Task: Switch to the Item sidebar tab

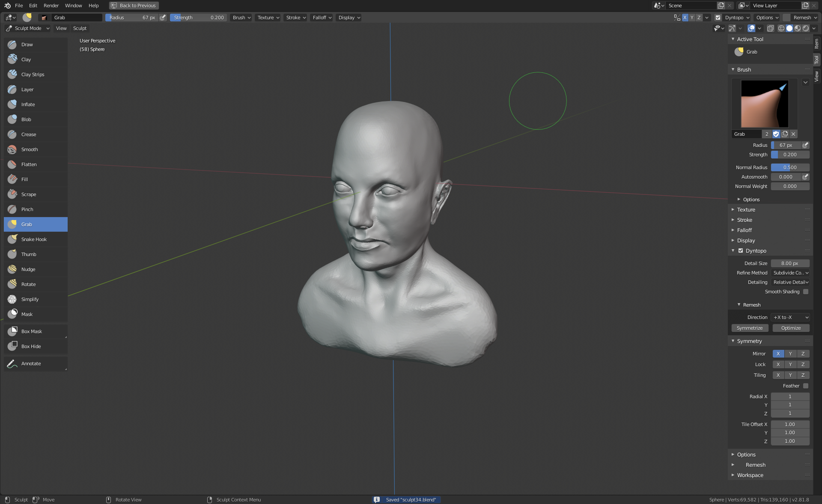Action: [x=817, y=43]
